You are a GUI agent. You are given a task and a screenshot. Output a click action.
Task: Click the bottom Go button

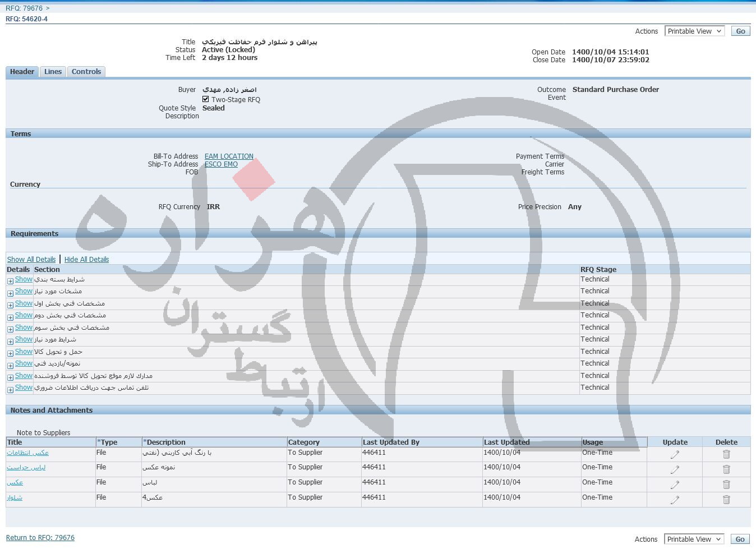point(740,539)
